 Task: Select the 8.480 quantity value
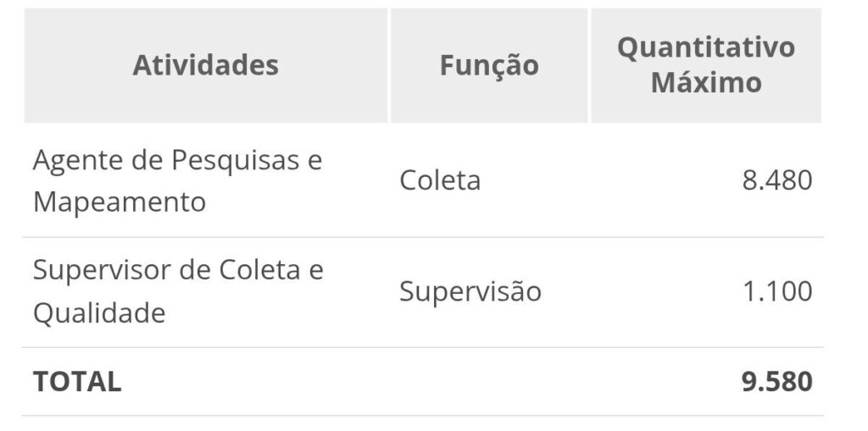point(776,180)
